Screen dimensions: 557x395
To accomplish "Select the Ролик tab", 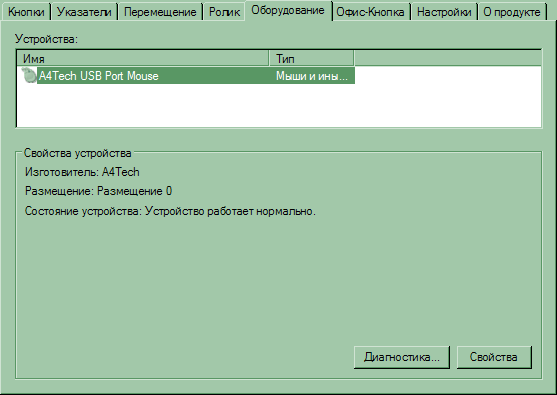I will (x=224, y=12).
